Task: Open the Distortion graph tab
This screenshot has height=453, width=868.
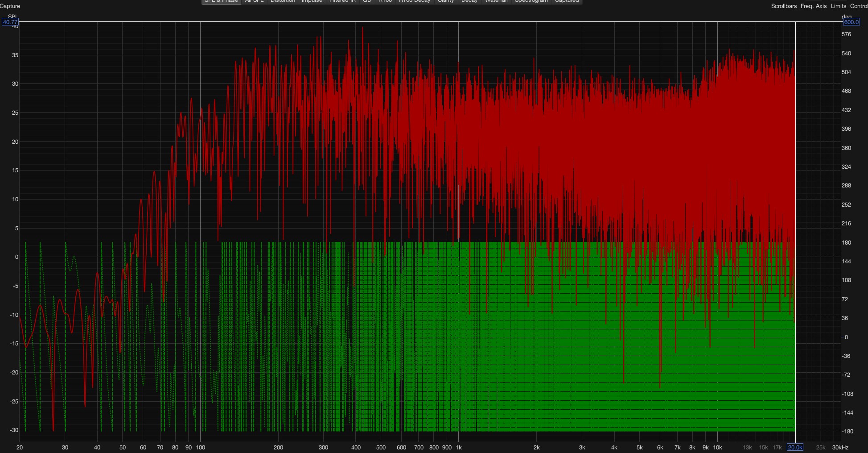Action: (283, 1)
